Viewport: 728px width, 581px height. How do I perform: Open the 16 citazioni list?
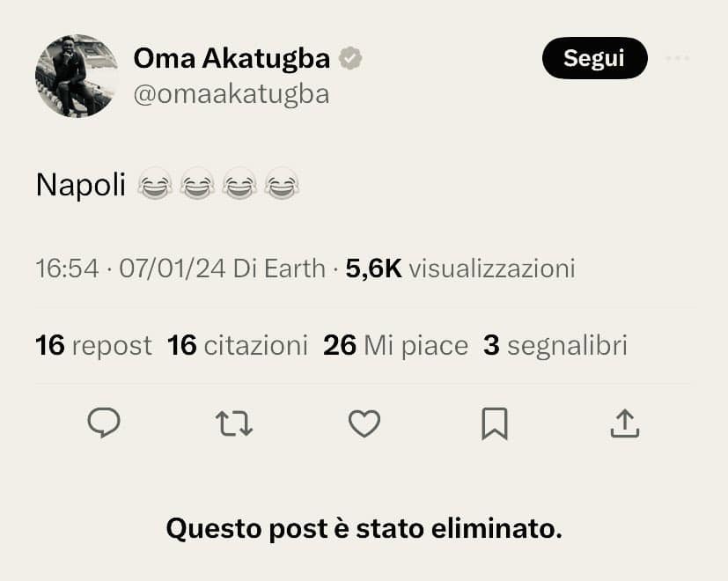point(237,346)
